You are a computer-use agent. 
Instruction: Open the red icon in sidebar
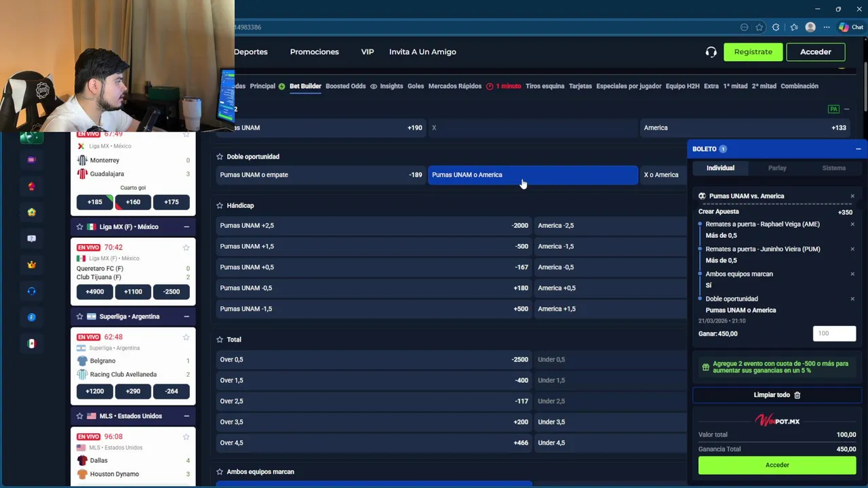pyautogui.click(x=31, y=186)
